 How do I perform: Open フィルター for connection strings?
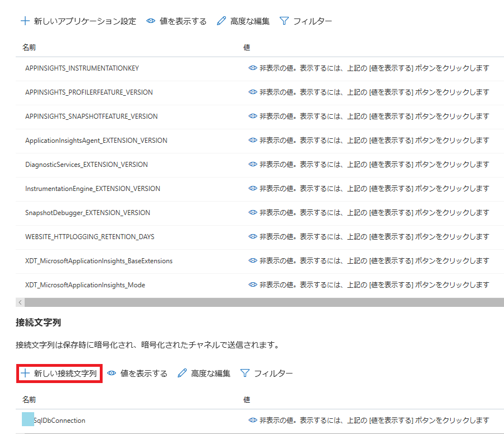coord(273,374)
